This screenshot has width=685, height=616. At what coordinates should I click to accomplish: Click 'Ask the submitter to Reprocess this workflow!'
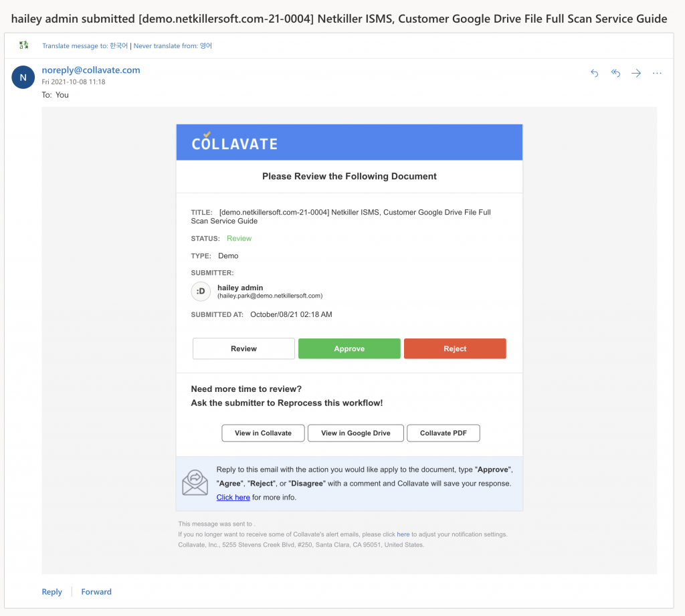286,403
